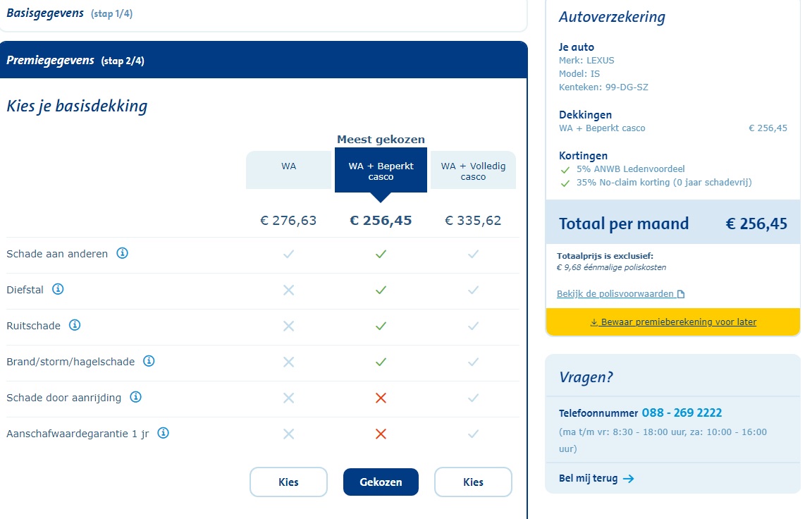Select WA + Volledig casco column header
The image size is (812, 519).
(473, 171)
